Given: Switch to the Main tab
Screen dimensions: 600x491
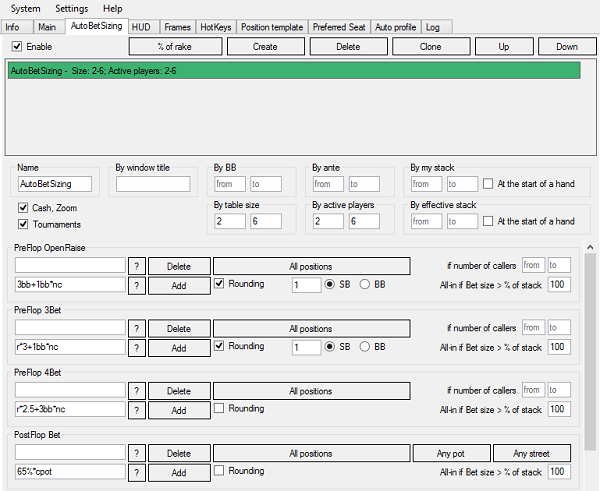Looking at the screenshot, I should [x=47, y=27].
